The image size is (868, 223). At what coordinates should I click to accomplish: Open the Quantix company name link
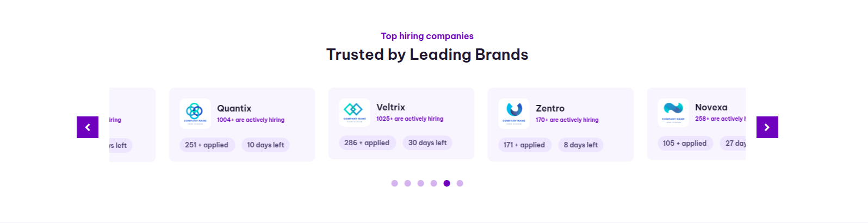coord(234,108)
